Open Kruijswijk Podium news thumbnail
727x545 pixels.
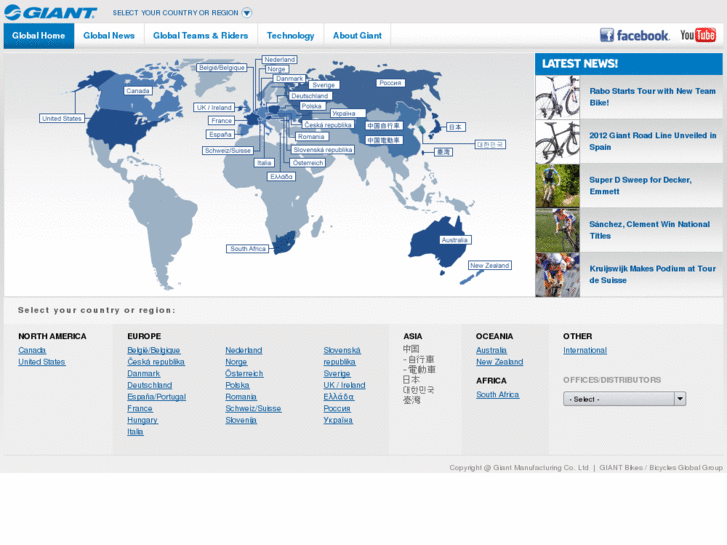click(x=557, y=275)
